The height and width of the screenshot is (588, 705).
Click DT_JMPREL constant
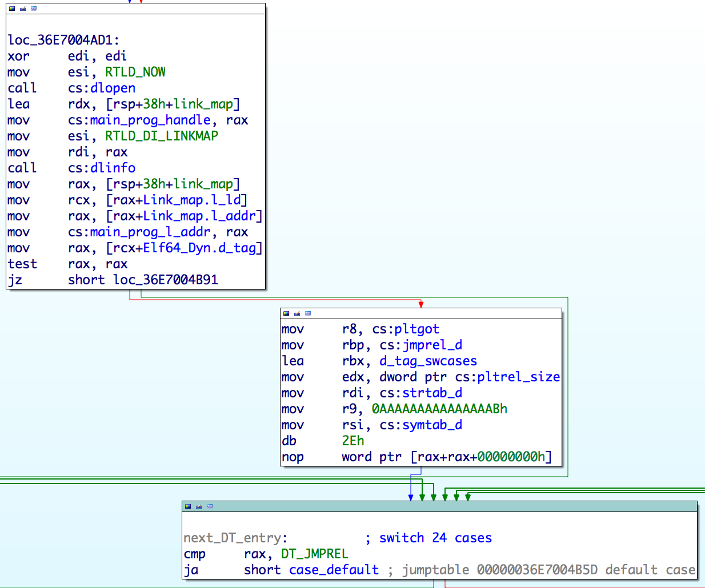314,554
